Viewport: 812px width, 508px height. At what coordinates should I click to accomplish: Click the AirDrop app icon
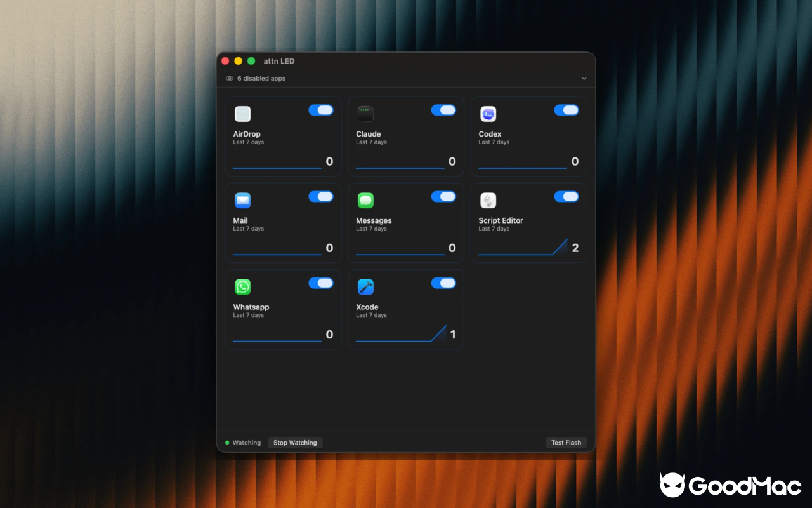pyautogui.click(x=242, y=114)
